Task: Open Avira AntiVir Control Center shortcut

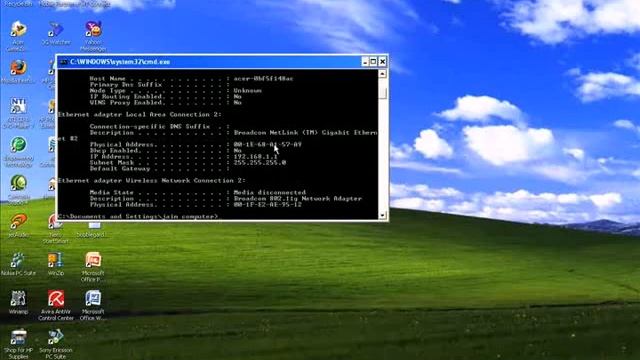Action: [56, 305]
